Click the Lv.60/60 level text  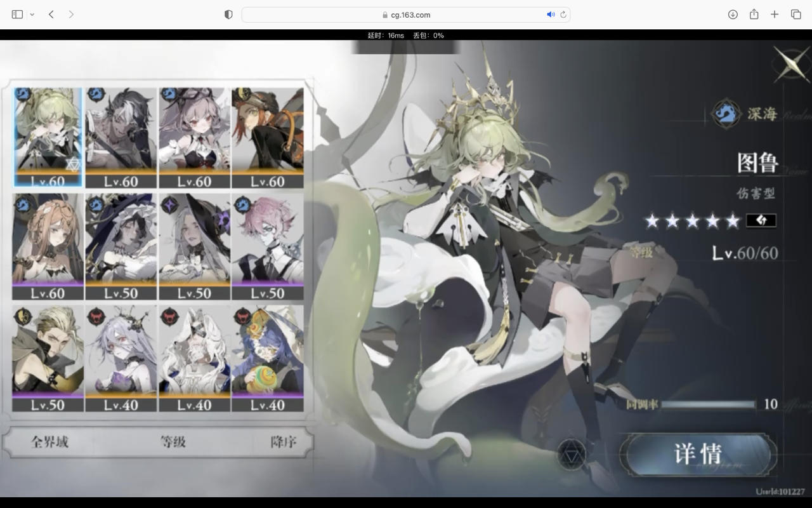point(745,253)
